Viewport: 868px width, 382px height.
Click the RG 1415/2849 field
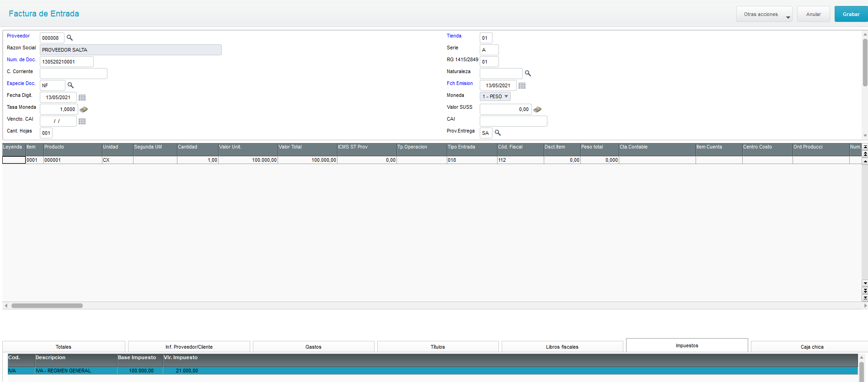[x=489, y=62]
